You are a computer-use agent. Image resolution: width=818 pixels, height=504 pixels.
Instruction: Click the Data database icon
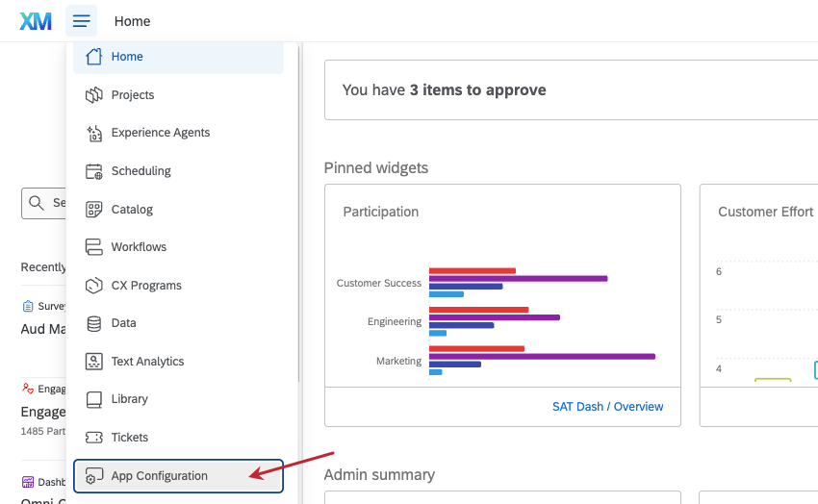tap(94, 323)
